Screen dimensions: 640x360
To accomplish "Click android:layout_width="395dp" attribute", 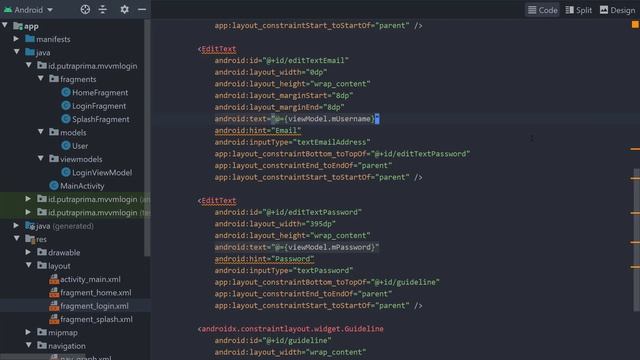I will tap(275, 224).
